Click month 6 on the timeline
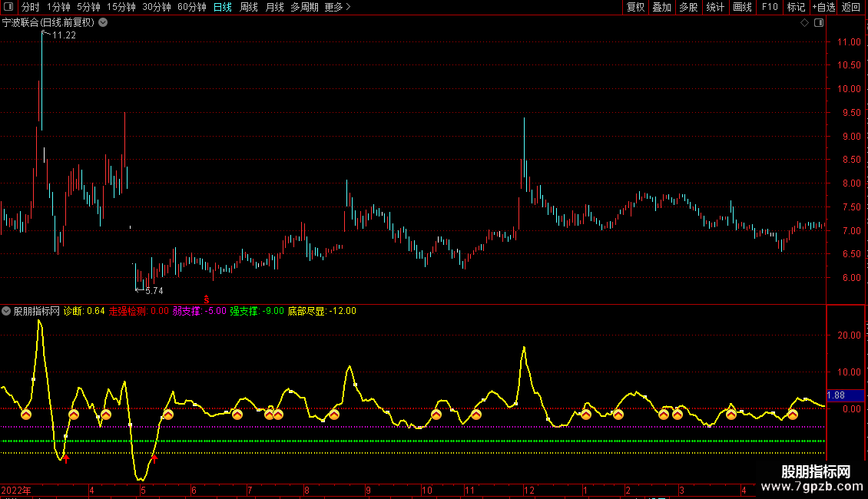 194,490
